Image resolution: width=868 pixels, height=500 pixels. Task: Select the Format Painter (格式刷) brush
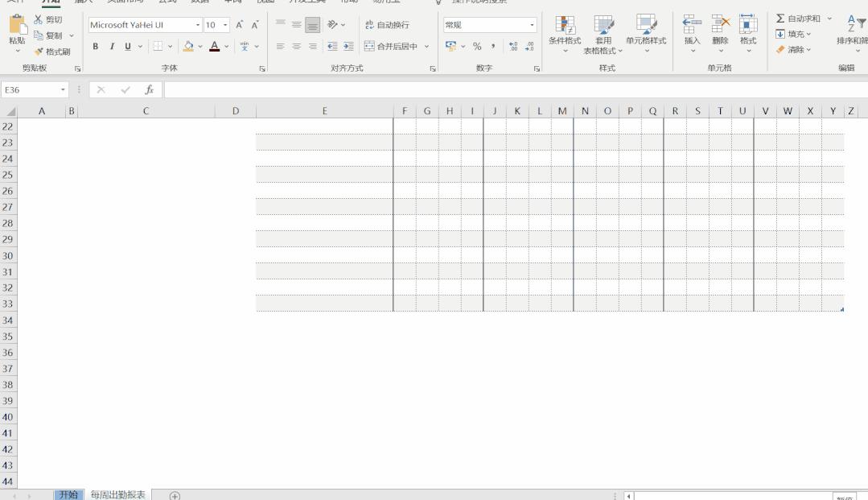[38, 52]
